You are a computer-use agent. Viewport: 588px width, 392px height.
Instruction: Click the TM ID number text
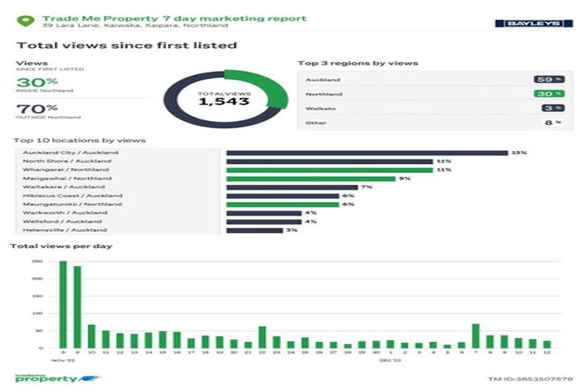point(530,379)
